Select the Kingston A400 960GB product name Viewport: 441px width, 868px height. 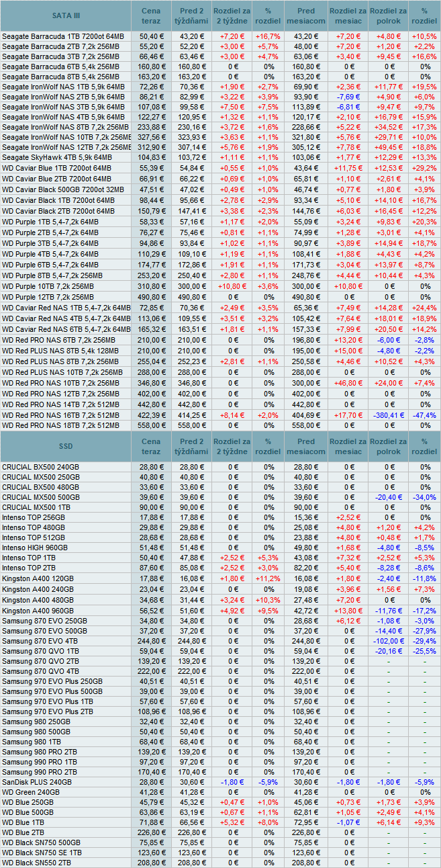[42, 611]
